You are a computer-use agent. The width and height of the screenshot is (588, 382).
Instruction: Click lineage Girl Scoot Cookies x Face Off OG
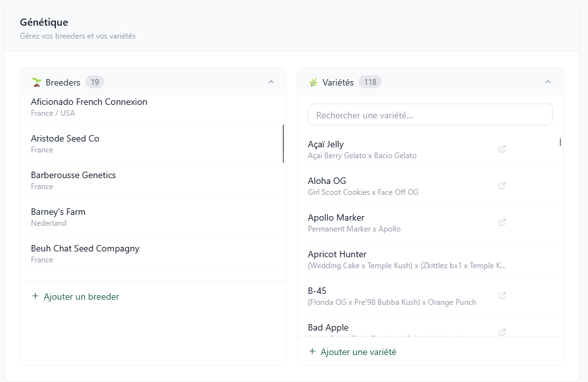click(x=363, y=192)
